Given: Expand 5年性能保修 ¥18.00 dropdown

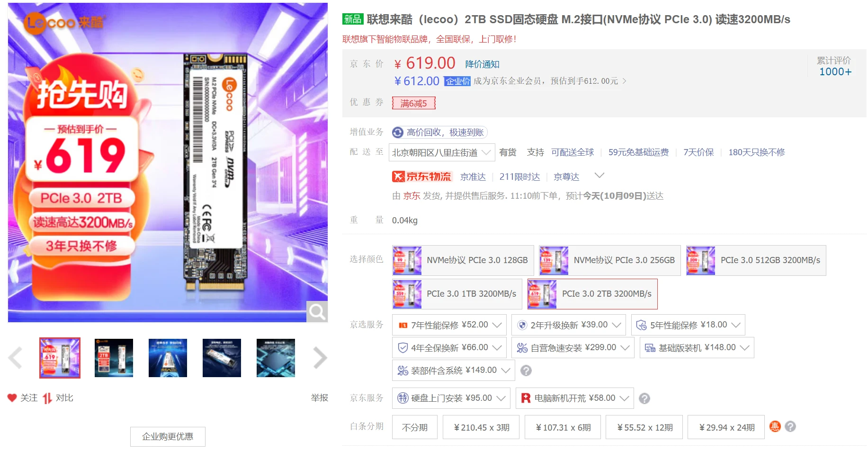Looking at the screenshot, I should click(688, 325).
